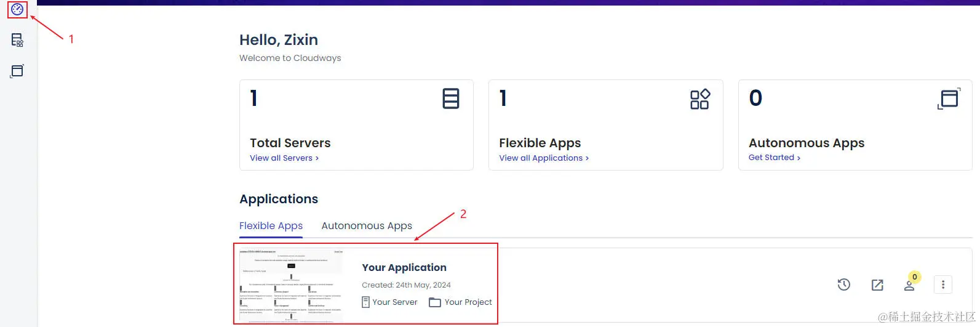
Task: Follow the View all Applications link
Action: [x=544, y=158]
